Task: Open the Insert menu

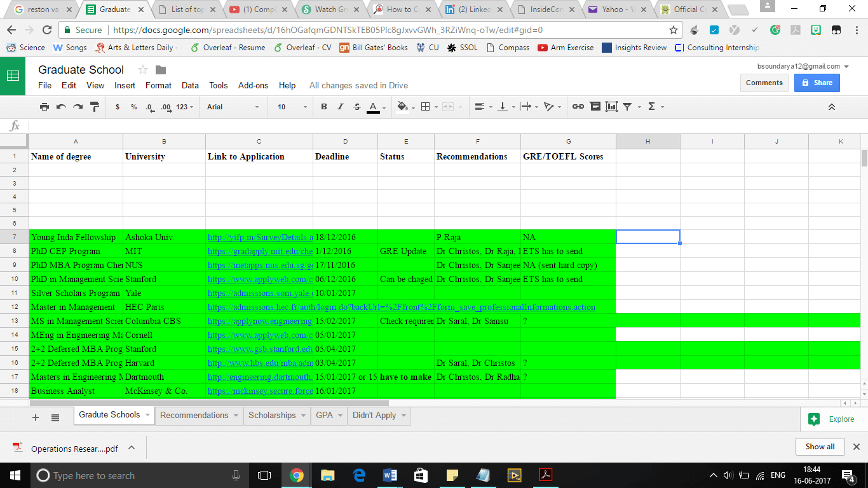Action: tap(125, 85)
